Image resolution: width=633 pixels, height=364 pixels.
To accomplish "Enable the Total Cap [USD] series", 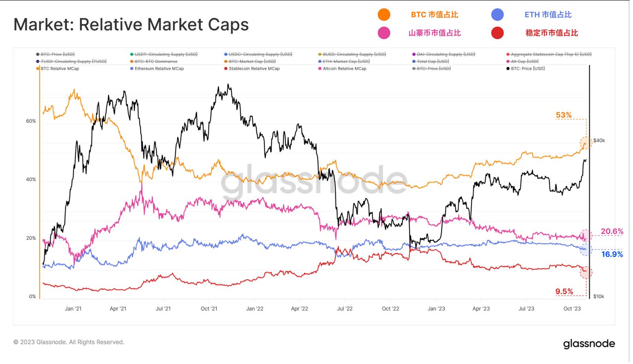I will pyautogui.click(x=432, y=61).
